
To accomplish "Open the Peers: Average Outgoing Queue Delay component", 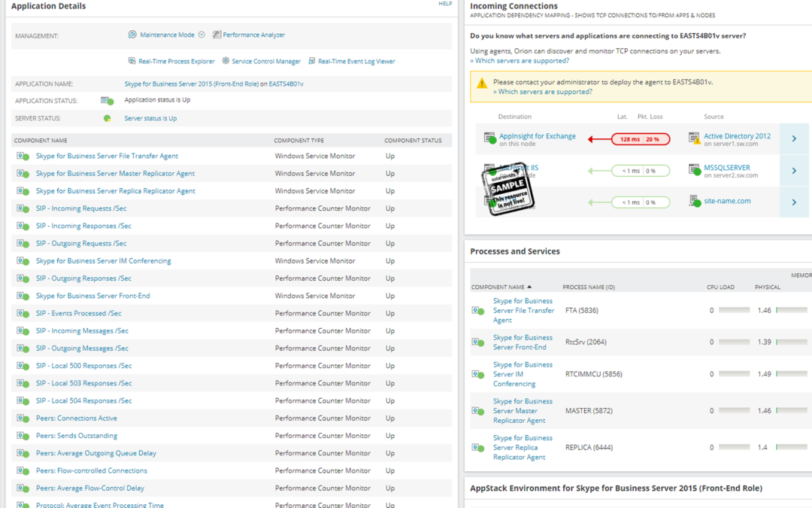I will [x=95, y=454].
